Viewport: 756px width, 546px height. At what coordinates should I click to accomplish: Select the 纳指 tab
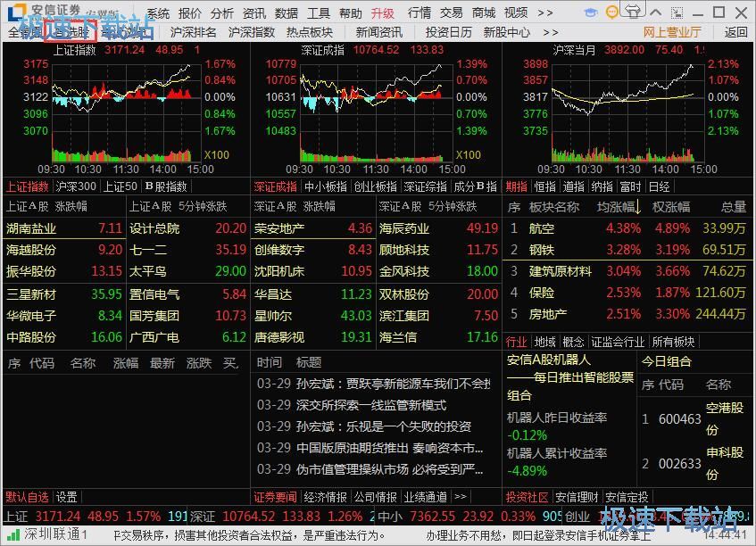click(x=602, y=186)
